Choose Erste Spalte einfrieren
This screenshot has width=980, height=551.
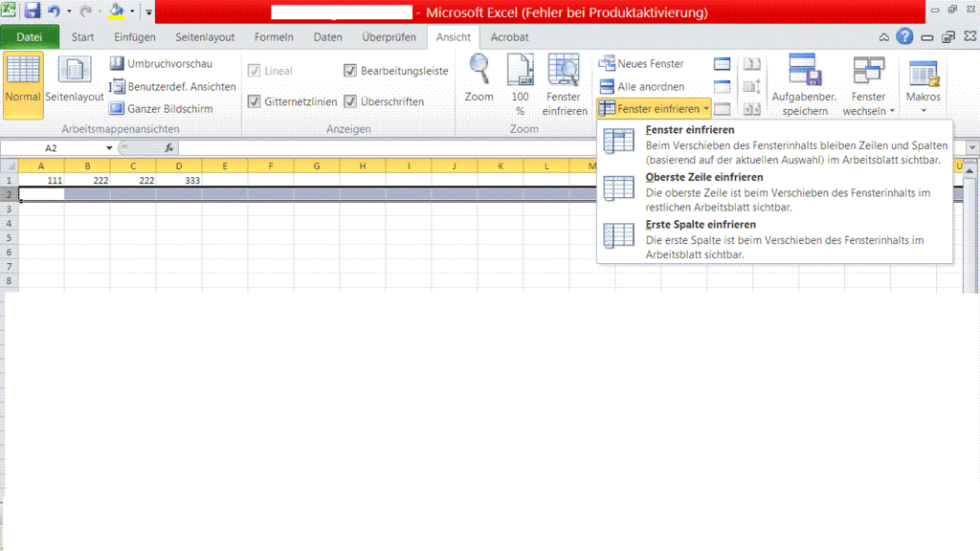point(775,239)
